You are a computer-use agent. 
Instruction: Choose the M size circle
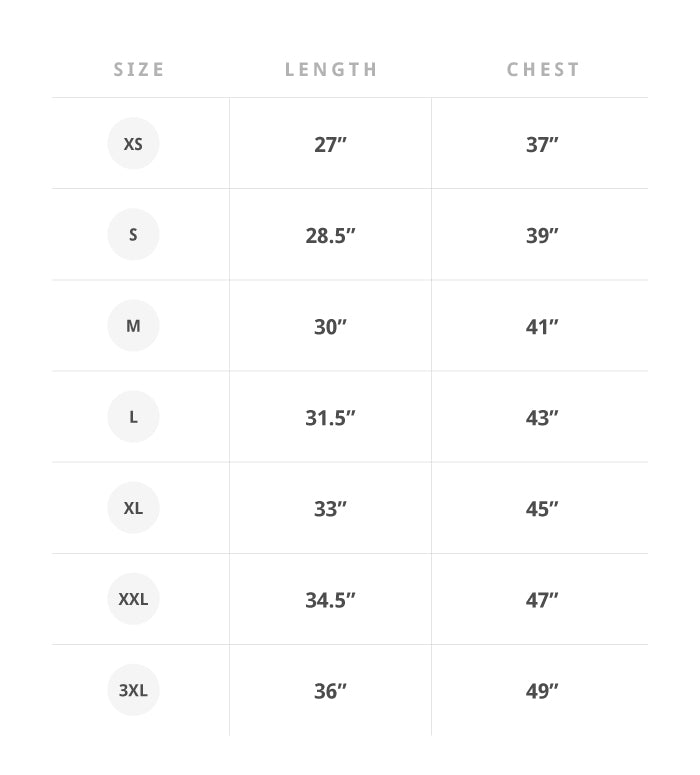[133, 326]
